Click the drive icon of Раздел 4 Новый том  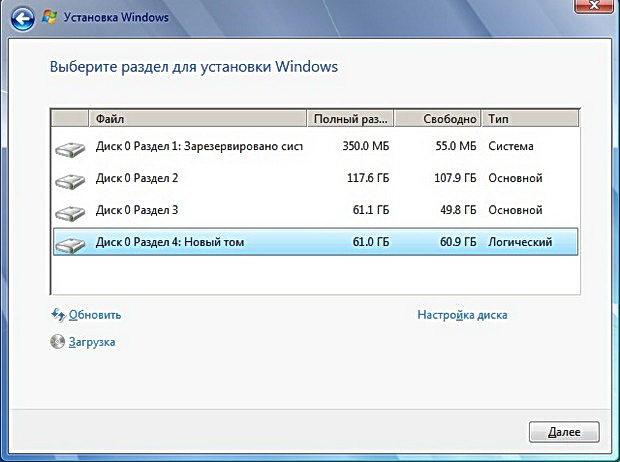point(71,244)
